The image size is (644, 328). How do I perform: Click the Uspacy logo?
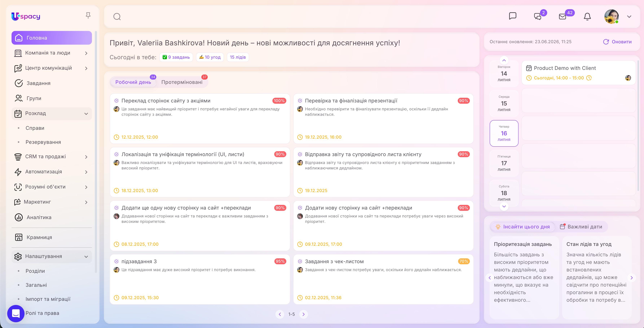pyautogui.click(x=26, y=17)
